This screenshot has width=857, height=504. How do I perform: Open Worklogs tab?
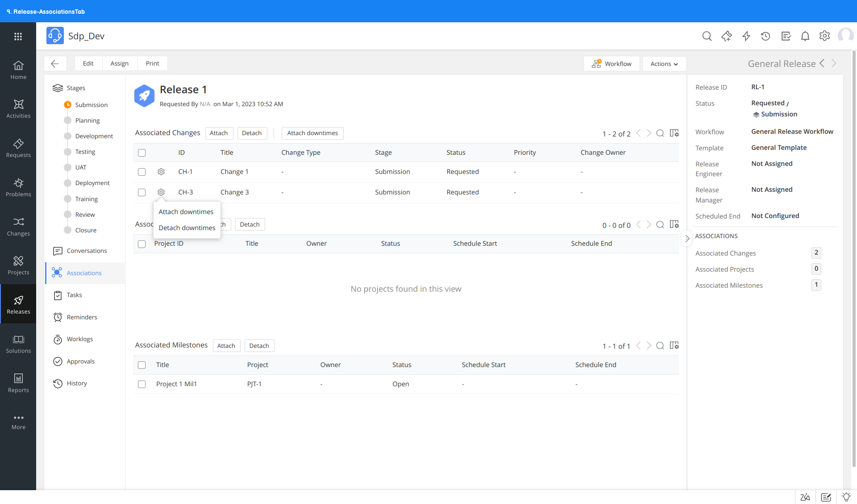tap(85, 339)
